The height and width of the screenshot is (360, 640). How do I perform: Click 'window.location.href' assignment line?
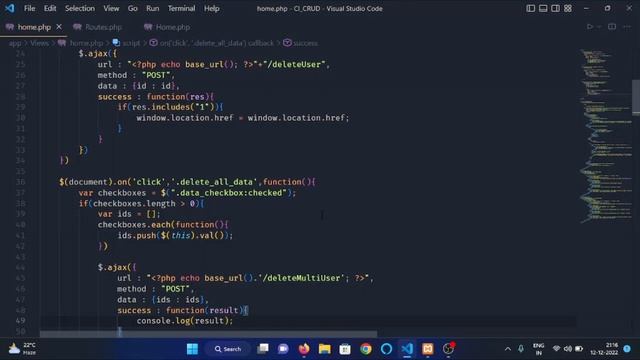(243, 118)
